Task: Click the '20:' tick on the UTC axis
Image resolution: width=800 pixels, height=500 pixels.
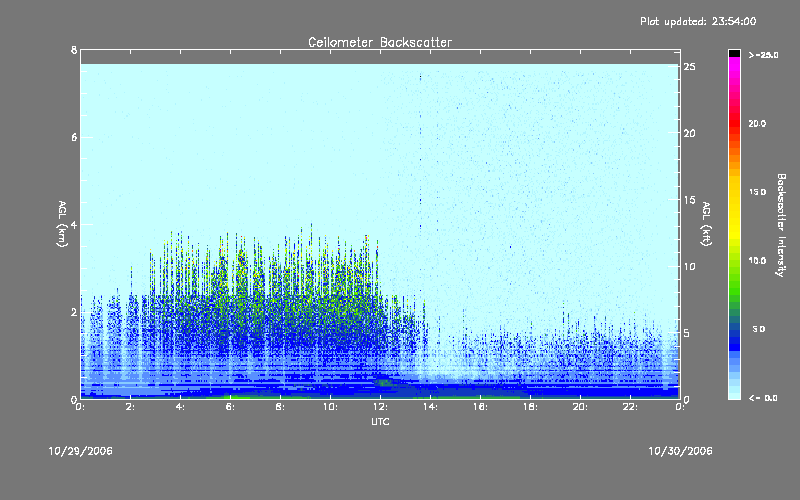Action: tap(580, 407)
